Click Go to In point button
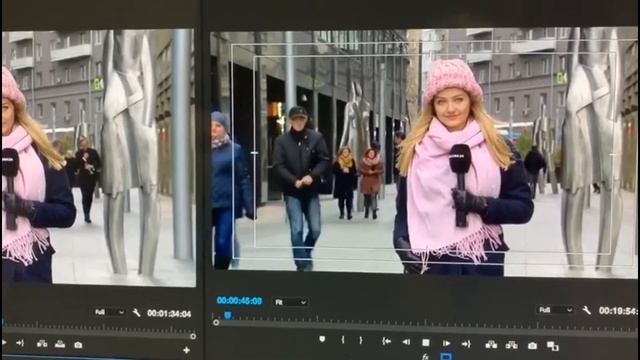The image size is (640, 360). coord(386,341)
